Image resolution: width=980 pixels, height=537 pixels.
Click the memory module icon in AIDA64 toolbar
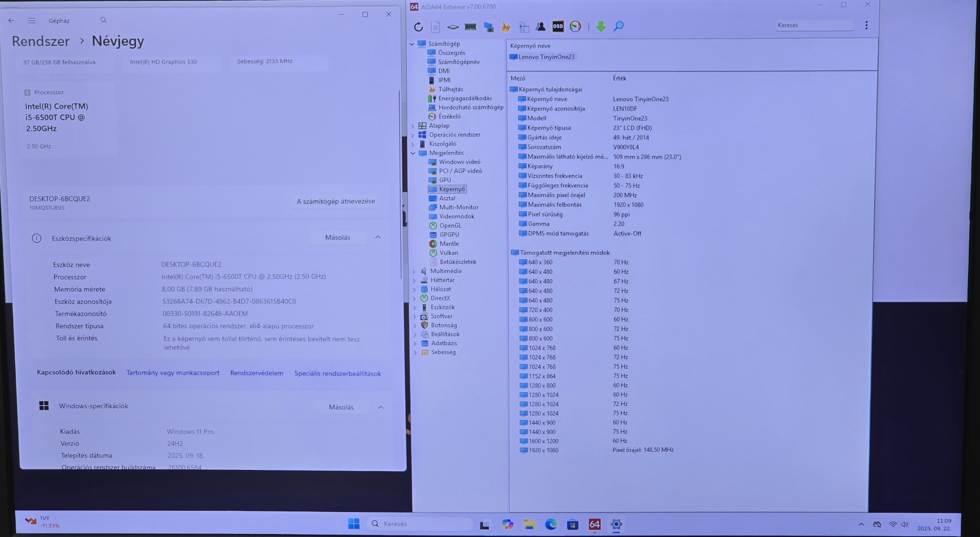tap(470, 27)
